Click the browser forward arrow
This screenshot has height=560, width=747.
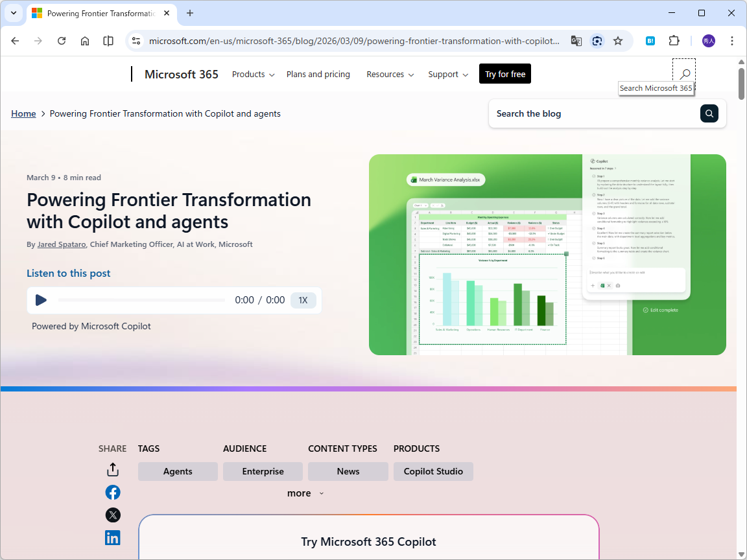point(38,41)
